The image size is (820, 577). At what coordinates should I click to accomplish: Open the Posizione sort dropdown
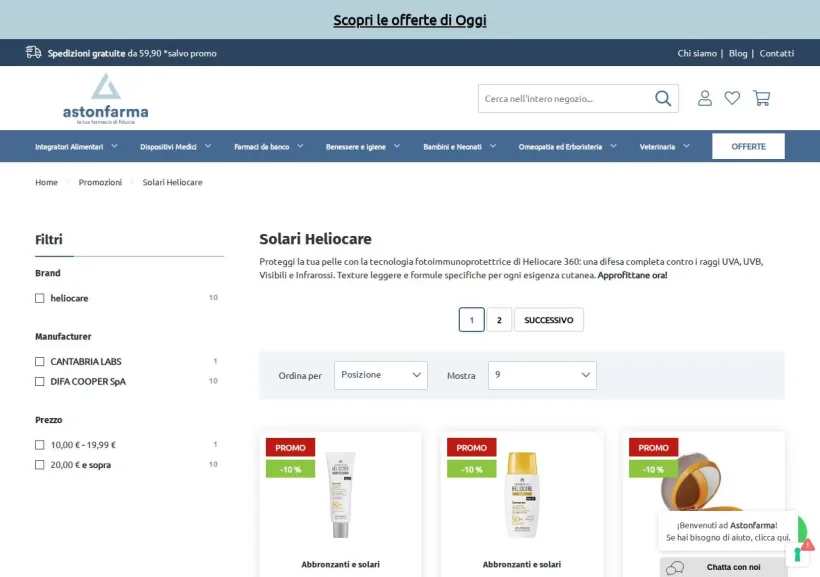point(381,375)
